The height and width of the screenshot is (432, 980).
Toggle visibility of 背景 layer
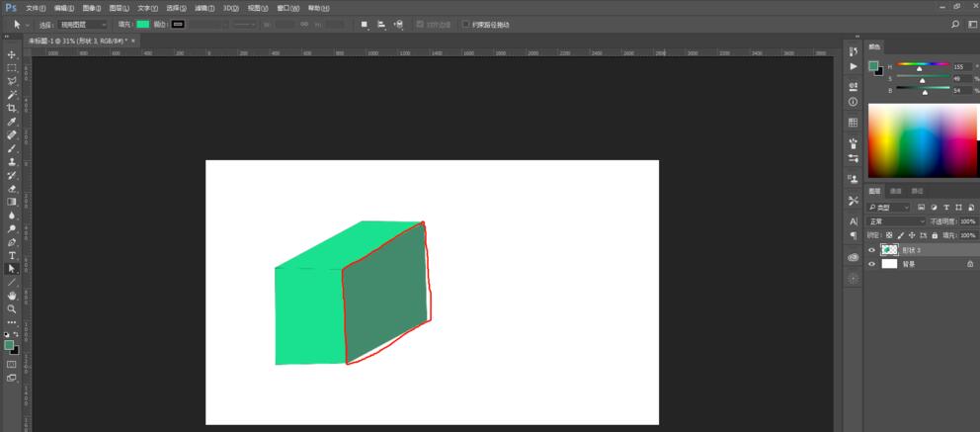871,264
